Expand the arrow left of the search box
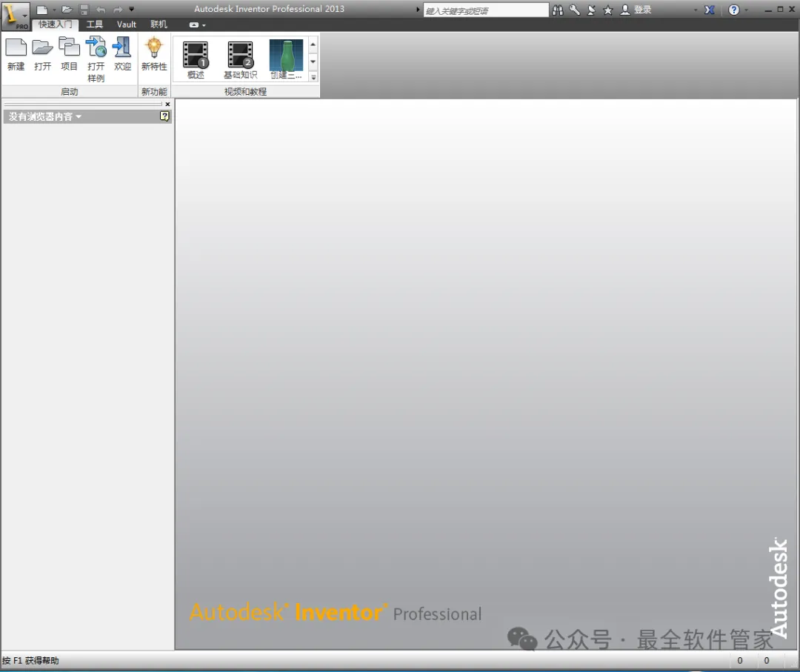Screen dimensions: 800x672 click(418, 10)
